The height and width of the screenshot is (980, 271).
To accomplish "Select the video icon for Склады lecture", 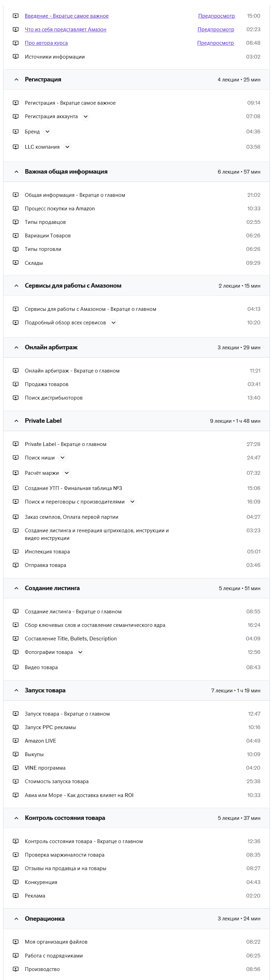I will [15, 263].
